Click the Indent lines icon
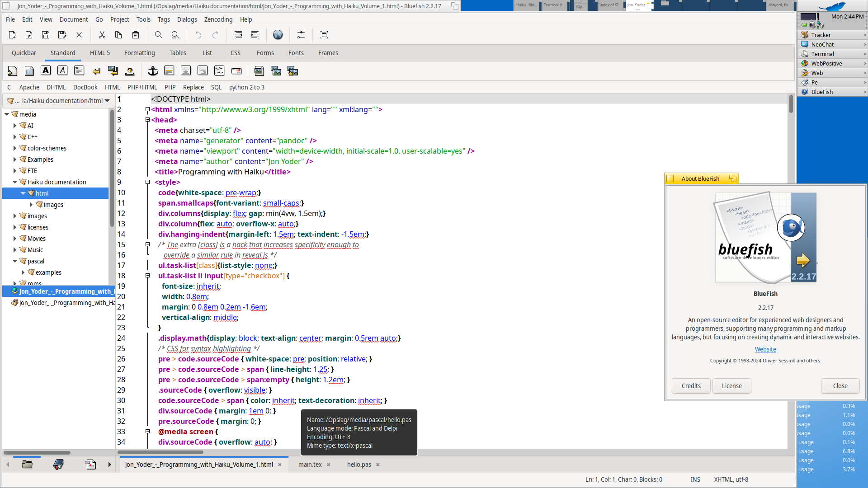The width and height of the screenshot is (868, 488). (255, 35)
